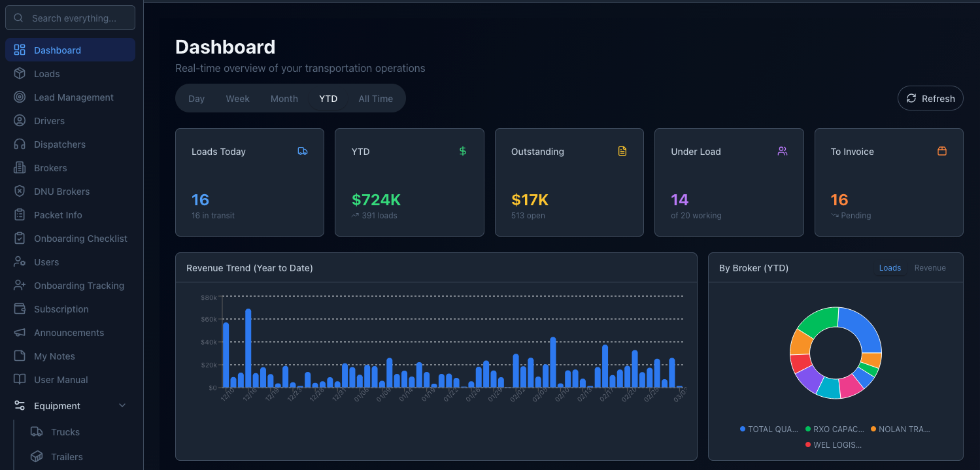
Task: Click the Loads cube icon in sidebar
Action: (20, 74)
